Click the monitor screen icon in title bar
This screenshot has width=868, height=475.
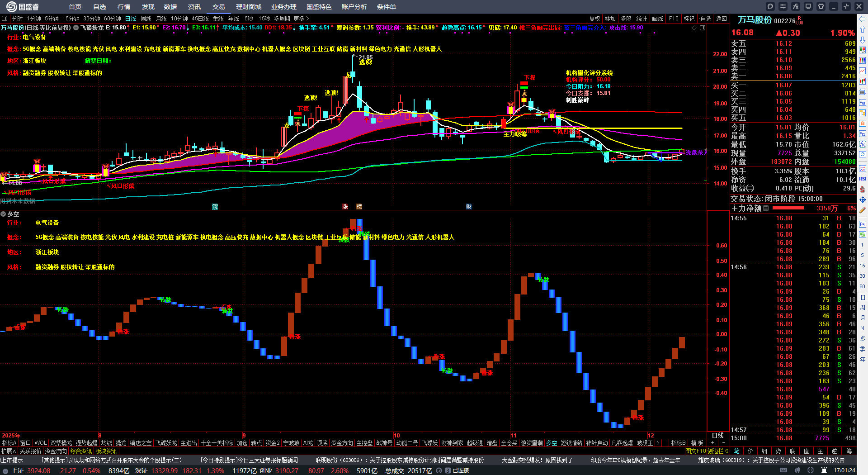click(x=808, y=6)
